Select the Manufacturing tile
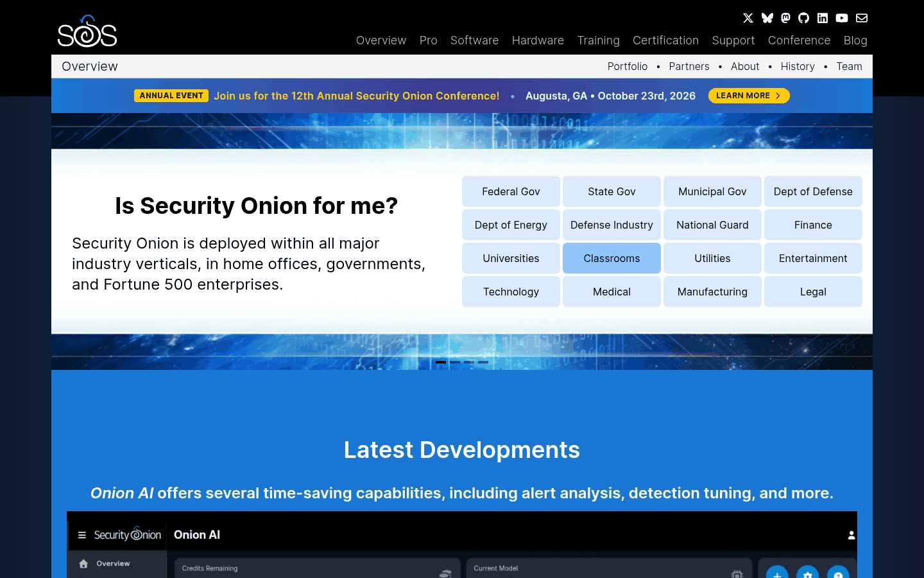924x578 pixels. pyautogui.click(x=712, y=292)
